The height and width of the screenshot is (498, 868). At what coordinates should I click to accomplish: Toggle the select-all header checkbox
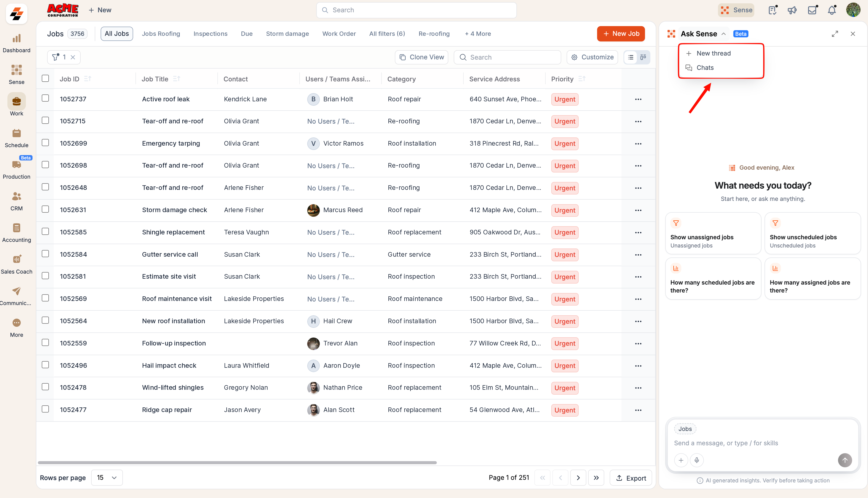click(45, 78)
